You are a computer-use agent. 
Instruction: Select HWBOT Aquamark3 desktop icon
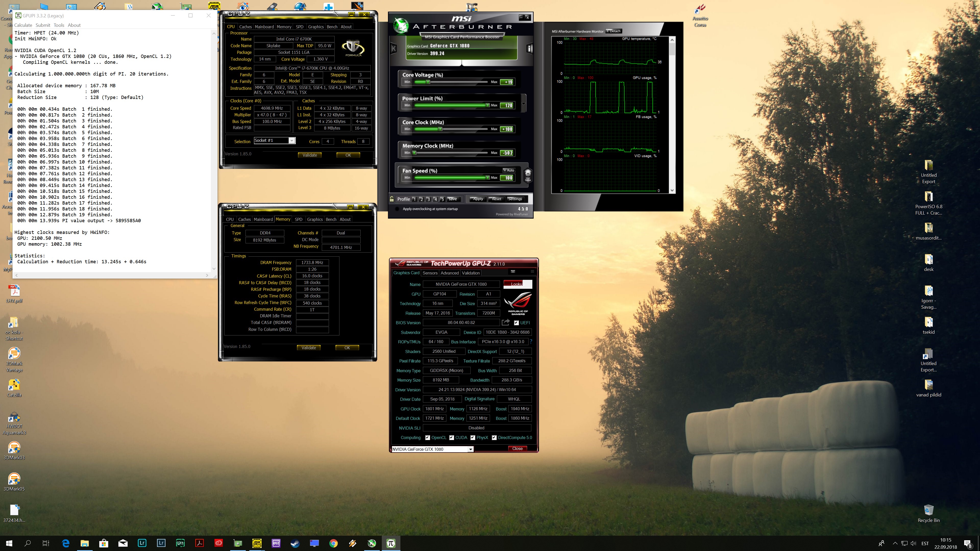point(14,423)
